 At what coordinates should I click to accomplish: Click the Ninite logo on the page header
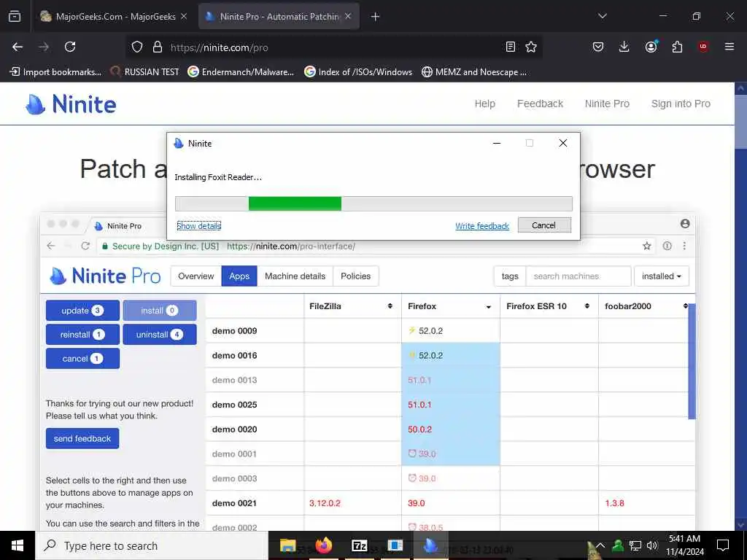click(71, 104)
